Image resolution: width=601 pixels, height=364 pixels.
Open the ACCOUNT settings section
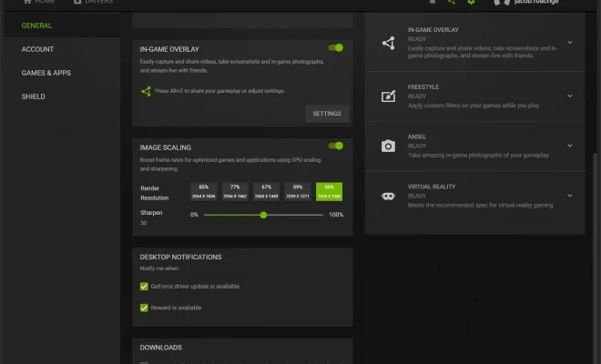[37, 49]
